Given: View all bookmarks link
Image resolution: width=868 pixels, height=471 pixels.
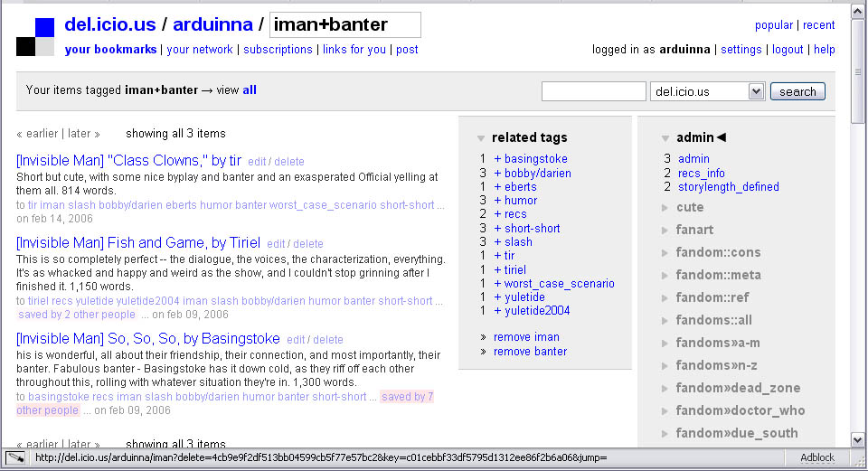Looking at the screenshot, I should point(250,90).
